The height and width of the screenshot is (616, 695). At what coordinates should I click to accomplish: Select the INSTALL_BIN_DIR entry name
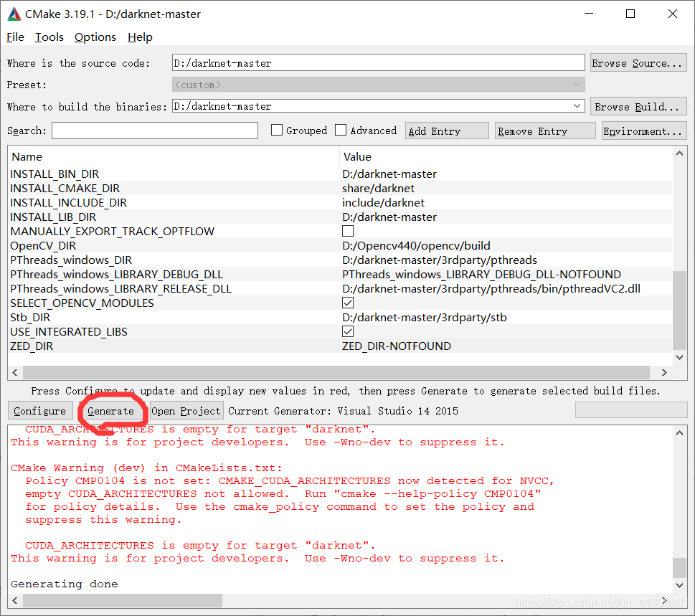[55, 174]
